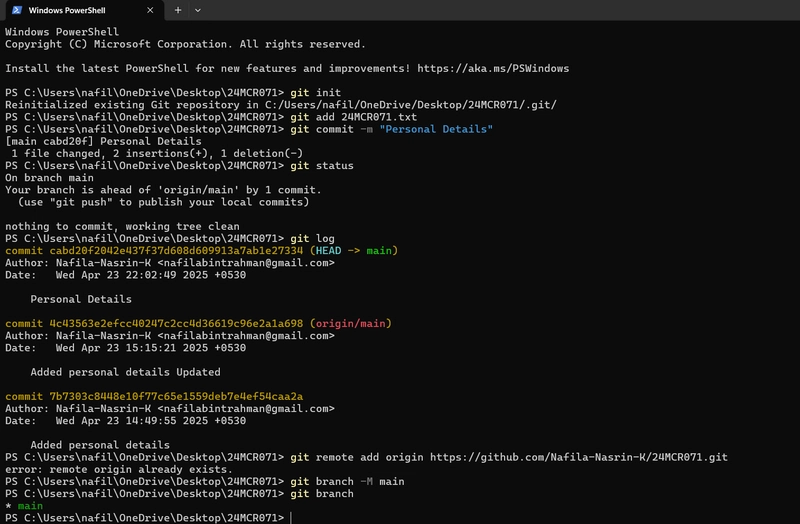Screen dimensions: 800x524
Task: Click the last empty prompt line cursor
Action: coord(291,518)
